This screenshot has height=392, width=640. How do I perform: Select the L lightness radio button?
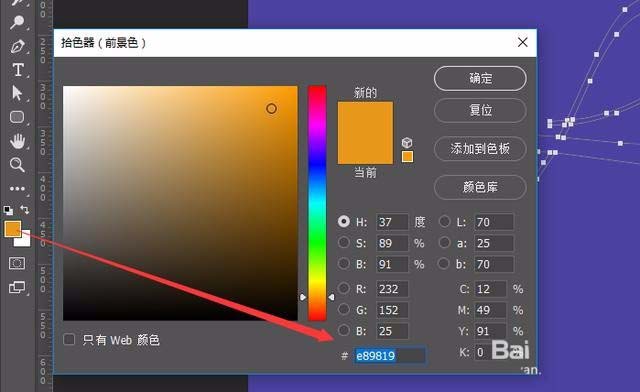(444, 221)
